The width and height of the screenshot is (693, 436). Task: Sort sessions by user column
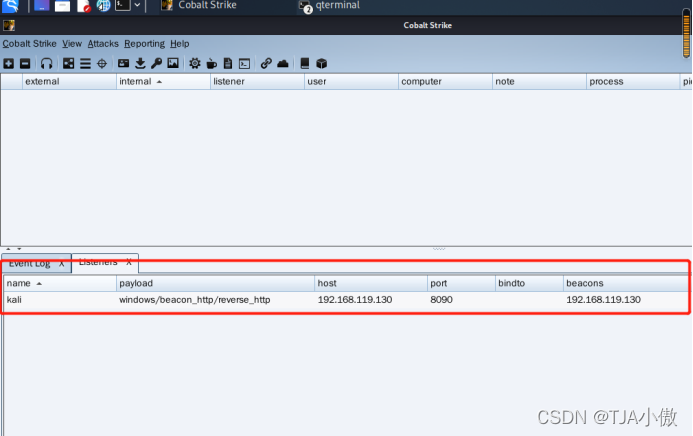[x=351, y=81]
